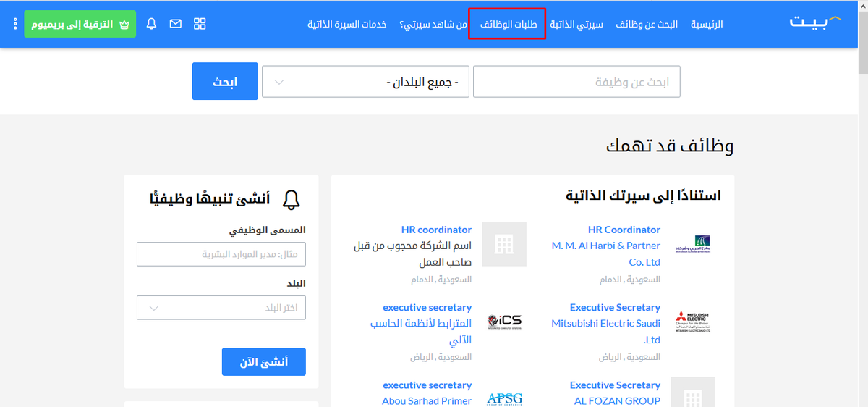Click the أنشئ الآن create alert button
This screenshot has height=407, width=868.
(264, 362)
